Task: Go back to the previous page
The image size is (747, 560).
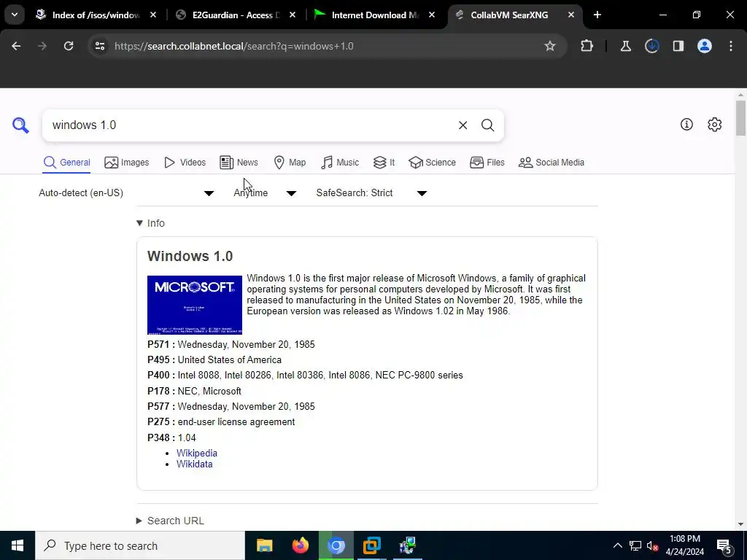Action: click(x=16, y=46)
